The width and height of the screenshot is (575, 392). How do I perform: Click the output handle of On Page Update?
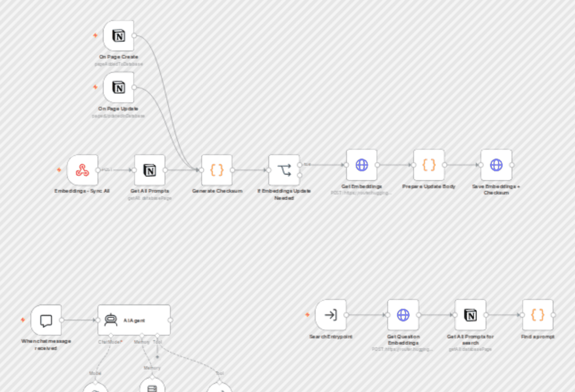click(x=134, y=88)
